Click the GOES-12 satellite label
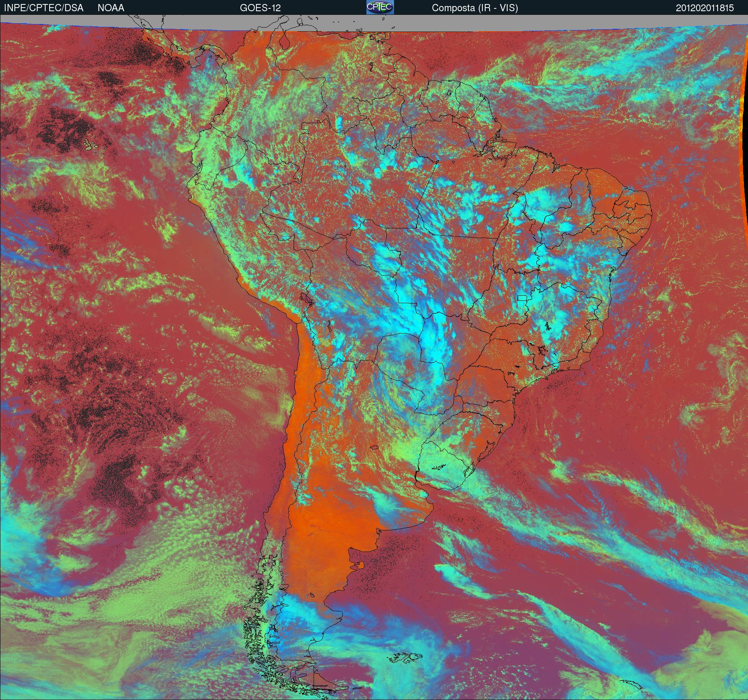Viewport: 748px width, 700px height. 260,8
